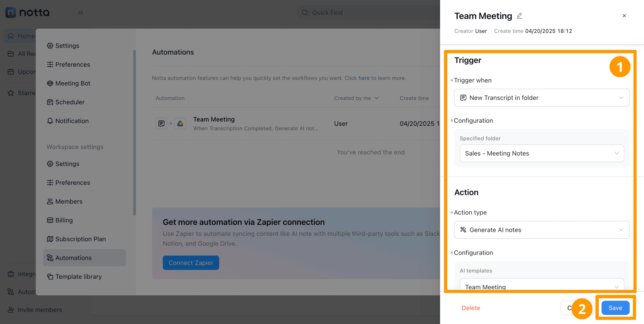Open personal Preferences in settings menu

[x=68, y=64]
